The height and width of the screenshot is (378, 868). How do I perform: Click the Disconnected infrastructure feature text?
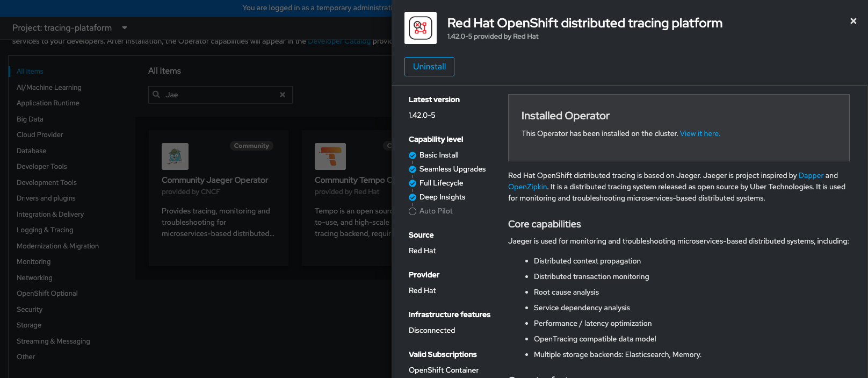coord(432,330)
